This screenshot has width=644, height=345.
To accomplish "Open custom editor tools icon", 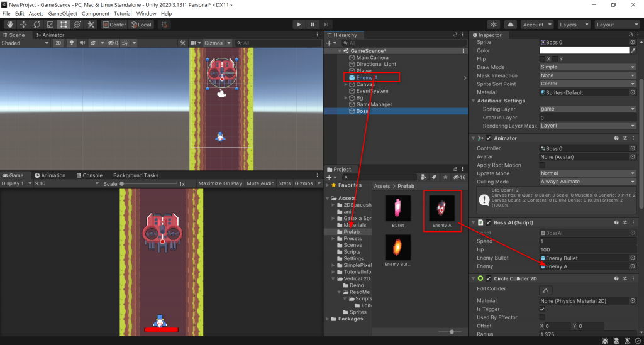I will point(91,25).
